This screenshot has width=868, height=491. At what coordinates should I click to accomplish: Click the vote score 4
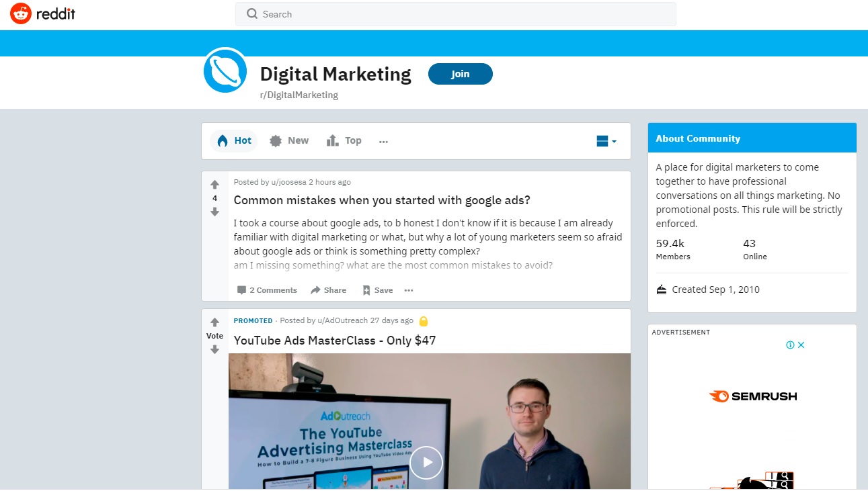214,198
